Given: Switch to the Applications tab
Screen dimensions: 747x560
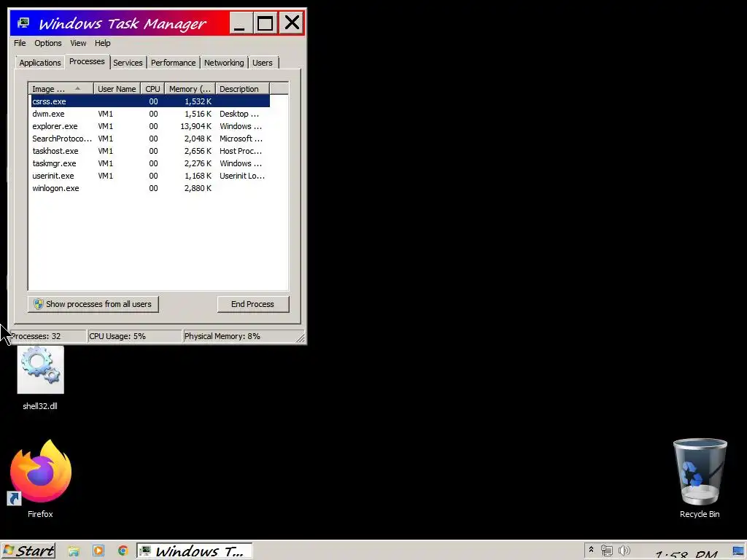Looking at the screenshot, I should tap(40, 63).
